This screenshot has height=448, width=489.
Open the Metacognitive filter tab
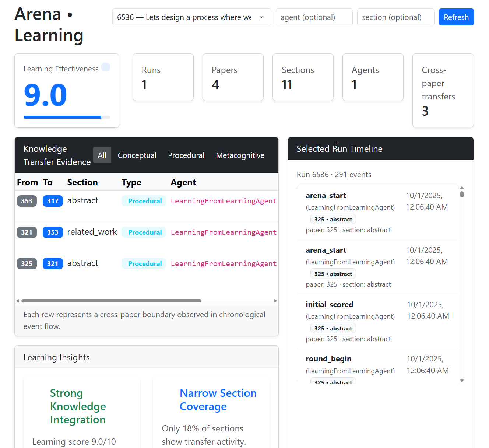click(240, 155)
